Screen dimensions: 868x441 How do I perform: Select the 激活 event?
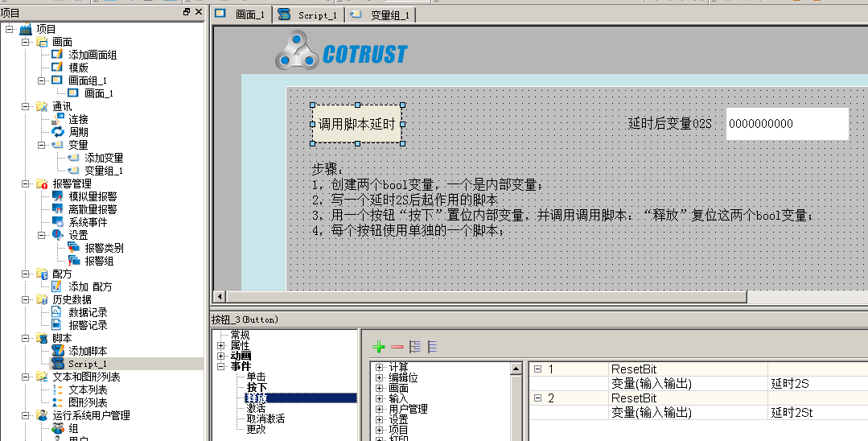(257, 408)
